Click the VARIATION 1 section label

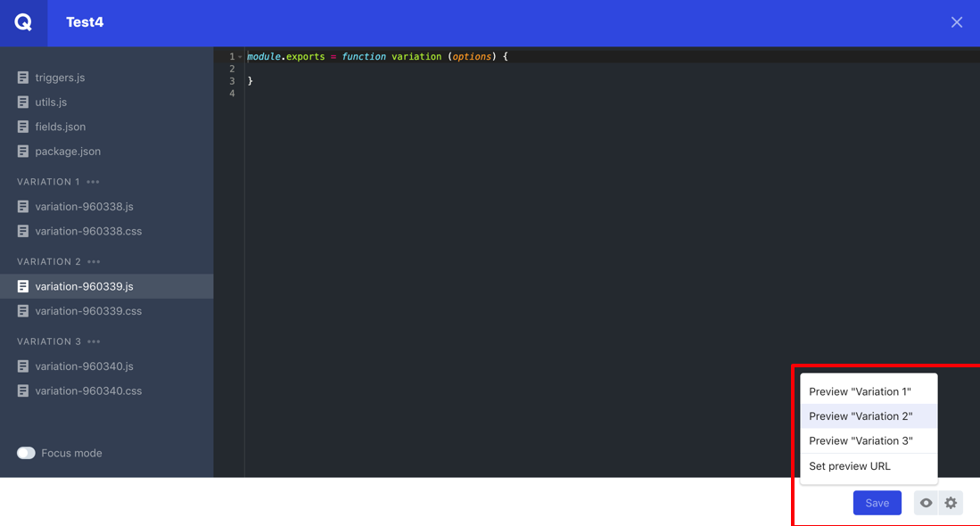pos(49,182)
